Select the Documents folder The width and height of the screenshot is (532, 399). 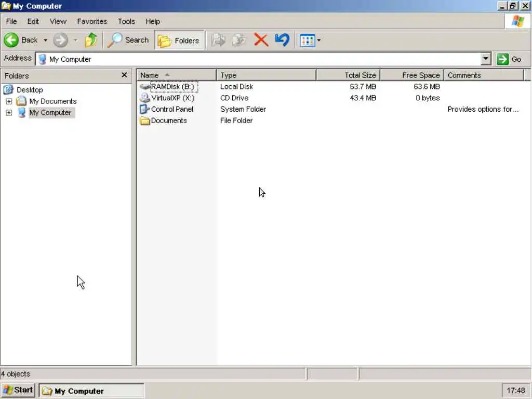point(169,121)
